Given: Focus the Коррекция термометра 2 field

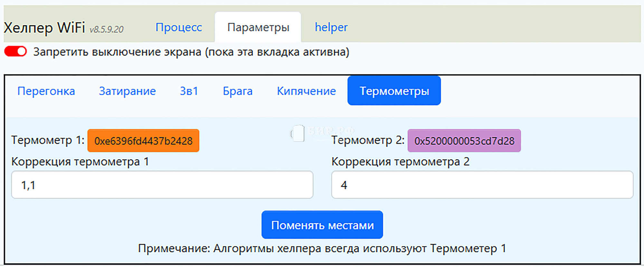Looking at the screenshot, I should point(482,185).
